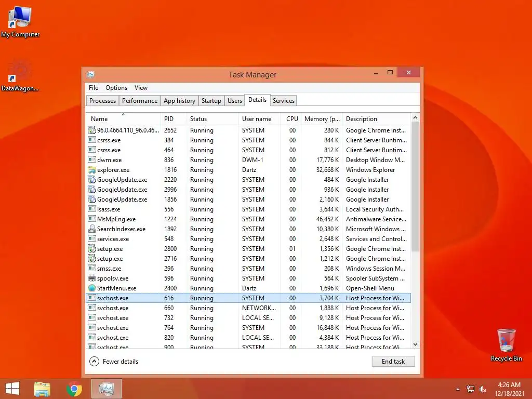This screenshot has height=399, width=532.
Task: Switch to the Startup tab
Action: pos(211,101)
